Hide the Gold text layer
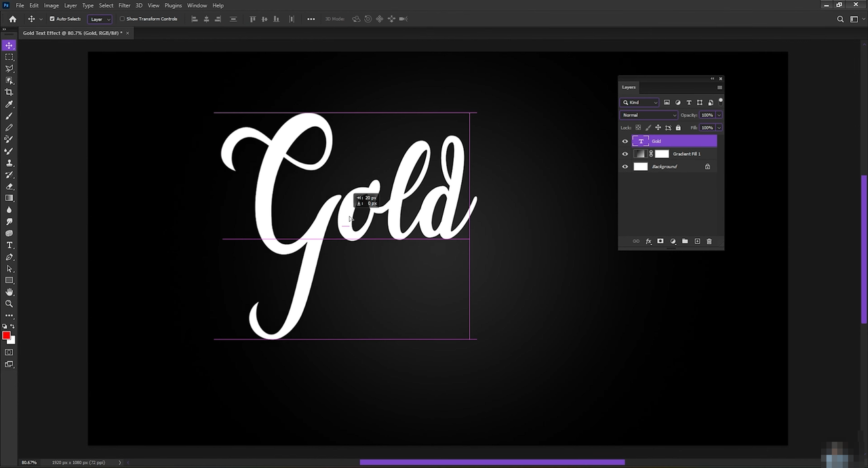 625,141
